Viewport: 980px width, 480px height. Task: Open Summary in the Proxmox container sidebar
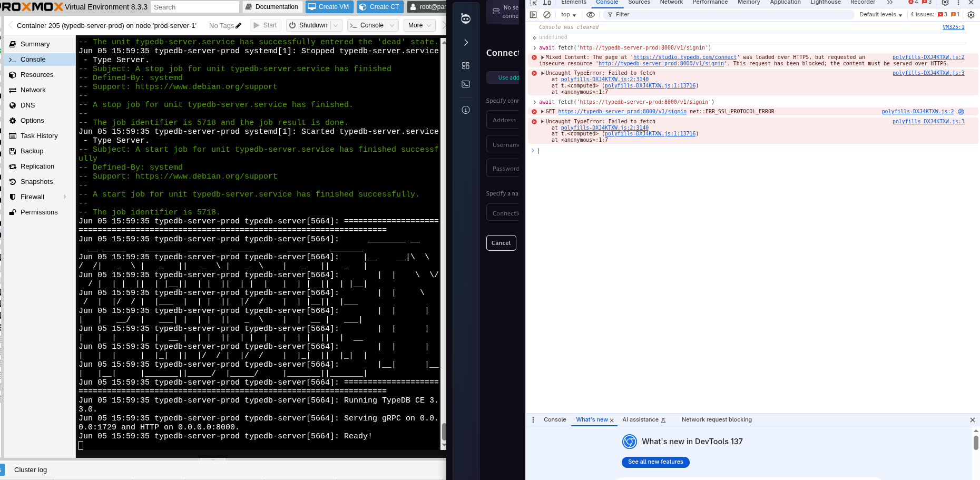tap(35, 44)
